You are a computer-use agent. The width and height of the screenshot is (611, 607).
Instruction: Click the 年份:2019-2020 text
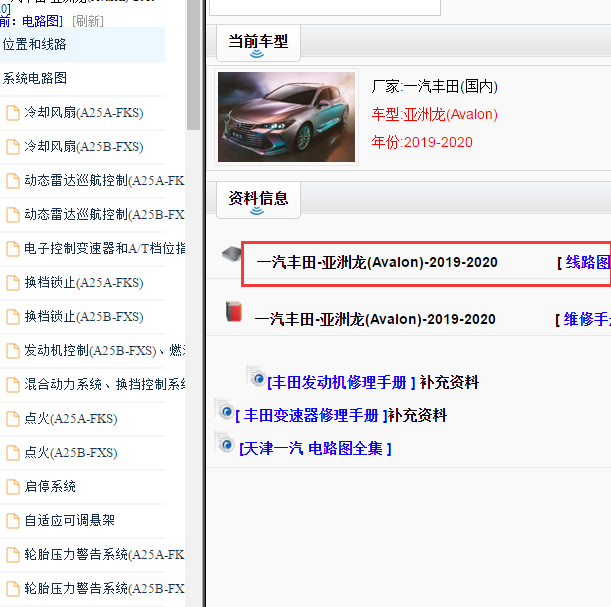click(x=422, y=142)
